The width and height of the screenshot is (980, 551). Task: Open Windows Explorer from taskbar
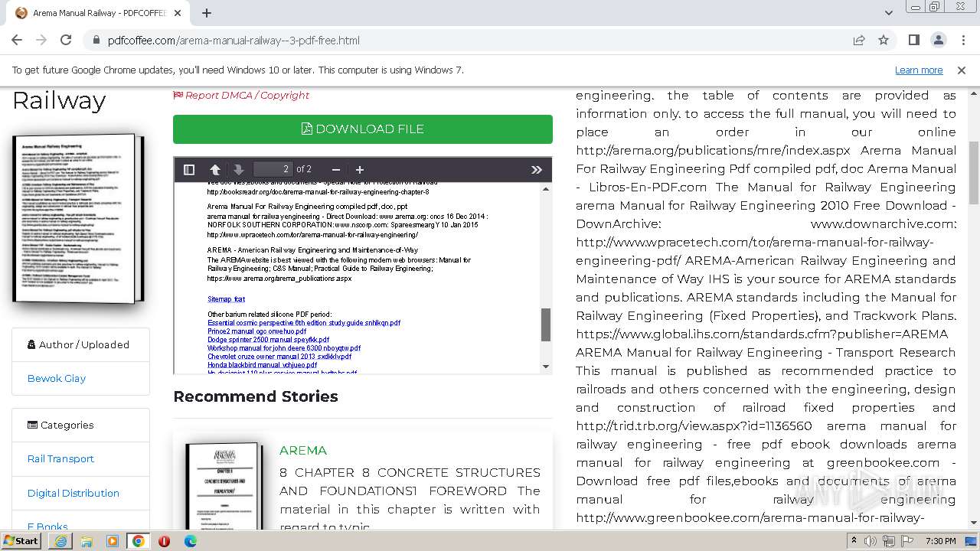[87, 541]
